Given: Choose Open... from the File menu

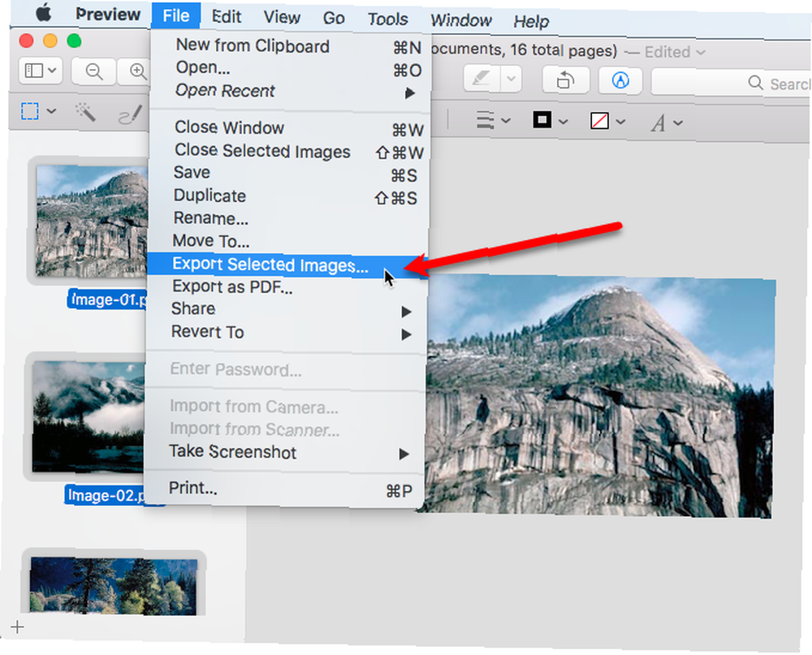Looking at the screenshot, I should (x=290, y=68).
